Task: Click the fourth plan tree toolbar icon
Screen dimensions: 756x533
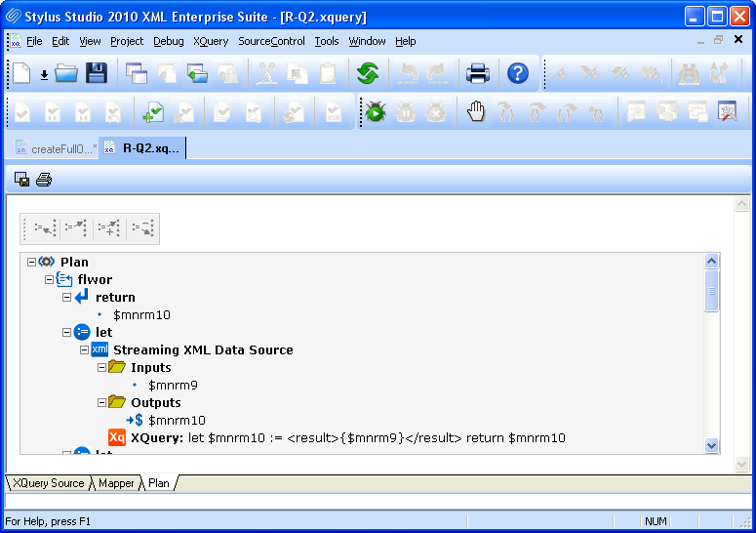Action: (x=143, y=228)
